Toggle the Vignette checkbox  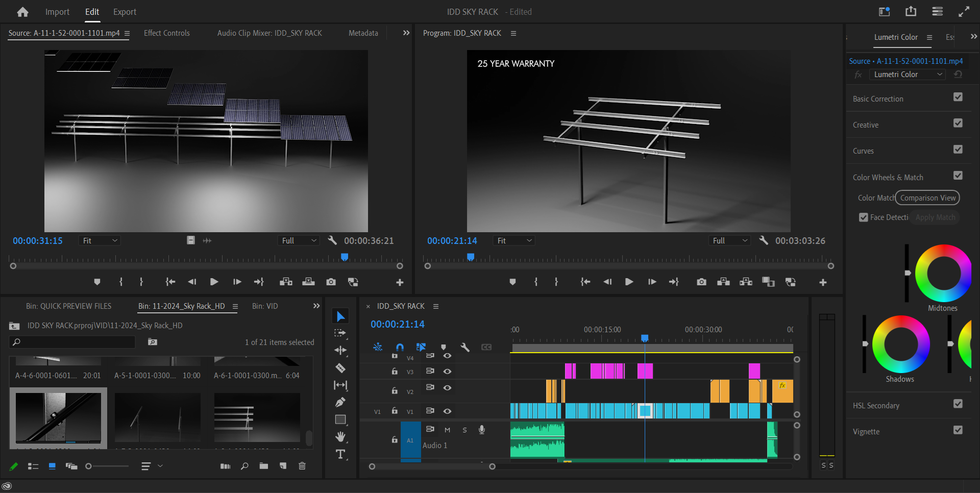click(958, 430)
